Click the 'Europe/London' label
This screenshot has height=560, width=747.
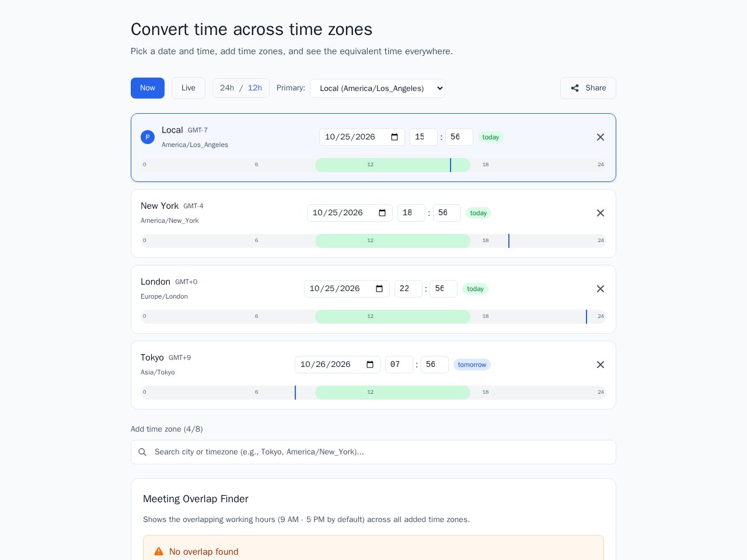(x=164, y=296)
